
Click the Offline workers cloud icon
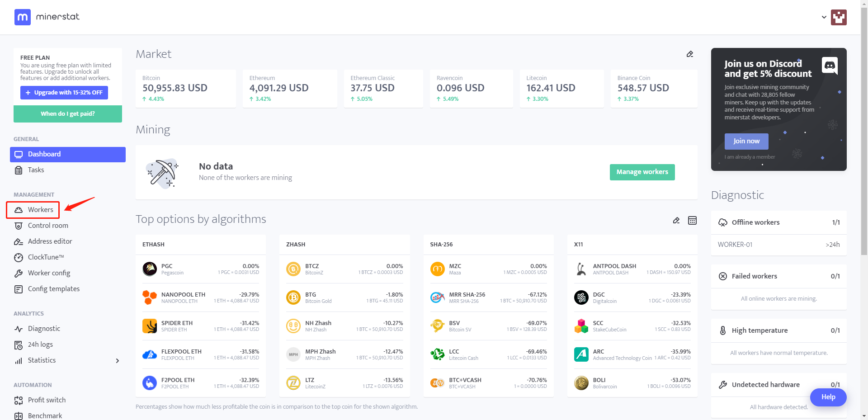pyautogui.click(x=723, y=222)
